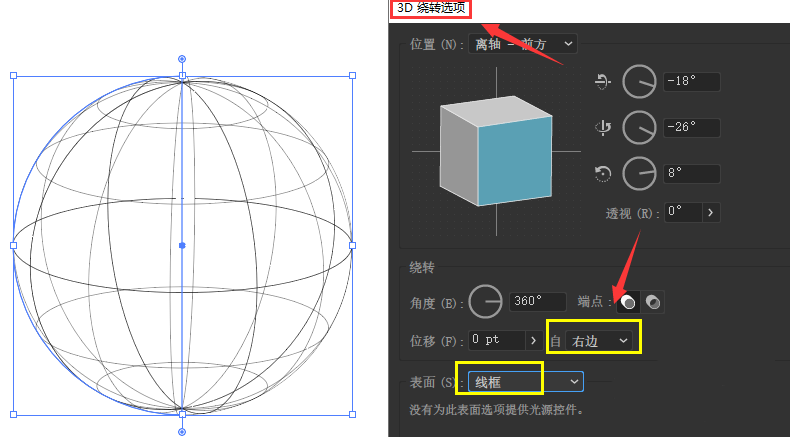
Task: Click the 3D 绕转选项 dialog title
Action: pos(431,9)
